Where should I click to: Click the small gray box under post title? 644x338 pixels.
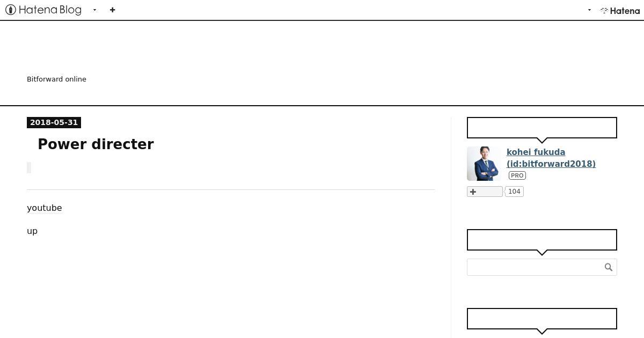[x=29, y=167]
